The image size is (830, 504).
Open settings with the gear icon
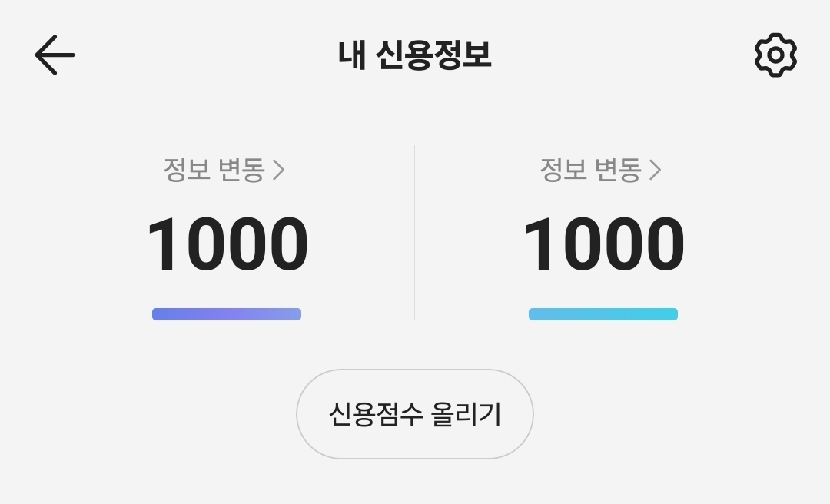click(x=775, y=55)
